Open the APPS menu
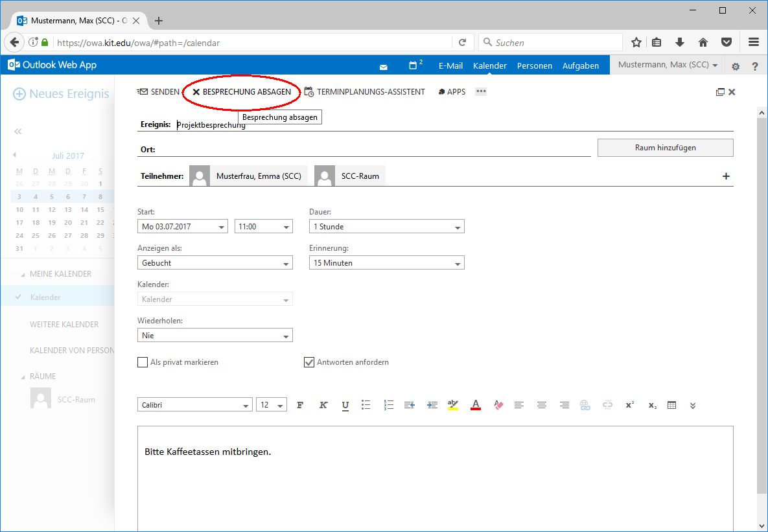The height and width of the screenshot is (532, 768). pyautogui.click(x=452, y=91)
